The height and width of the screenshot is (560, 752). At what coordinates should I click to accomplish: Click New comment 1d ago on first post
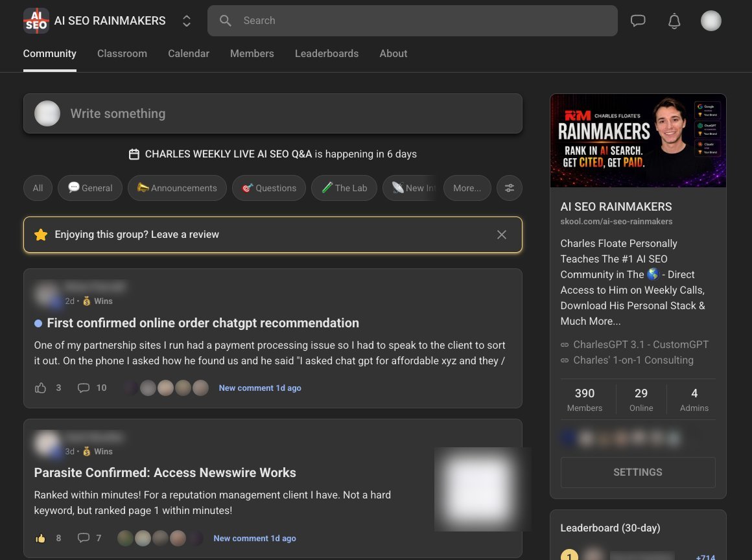(x=260, y=388)
